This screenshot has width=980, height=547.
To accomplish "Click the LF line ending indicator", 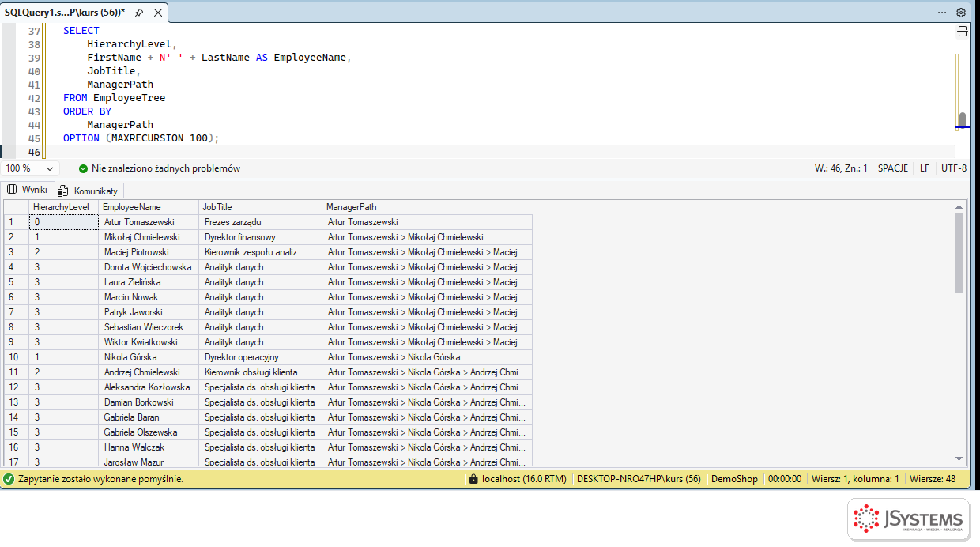I will 925,168.
